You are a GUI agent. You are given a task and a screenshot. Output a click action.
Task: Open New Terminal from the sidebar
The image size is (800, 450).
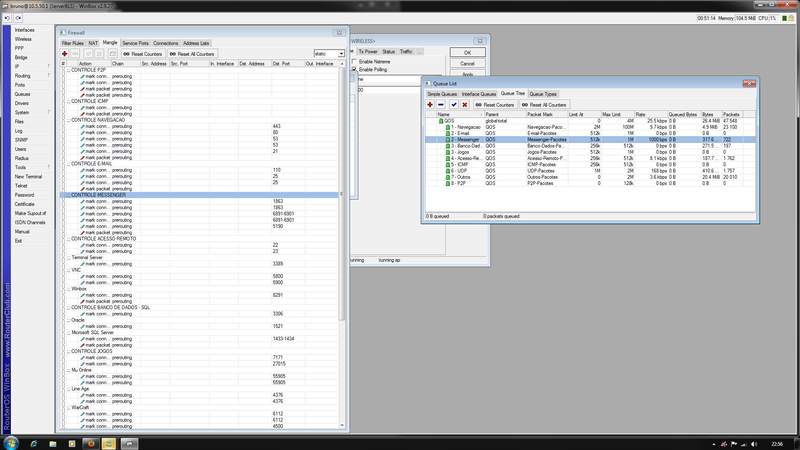click(x=29, y=177)
